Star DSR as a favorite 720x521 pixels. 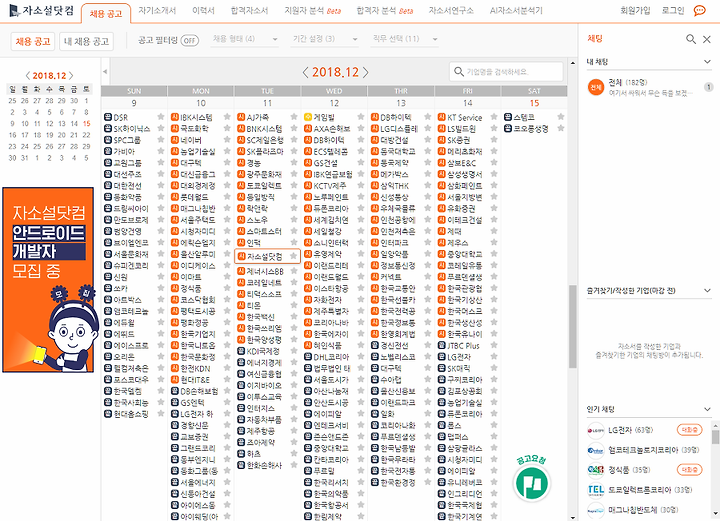pos(161,117)
